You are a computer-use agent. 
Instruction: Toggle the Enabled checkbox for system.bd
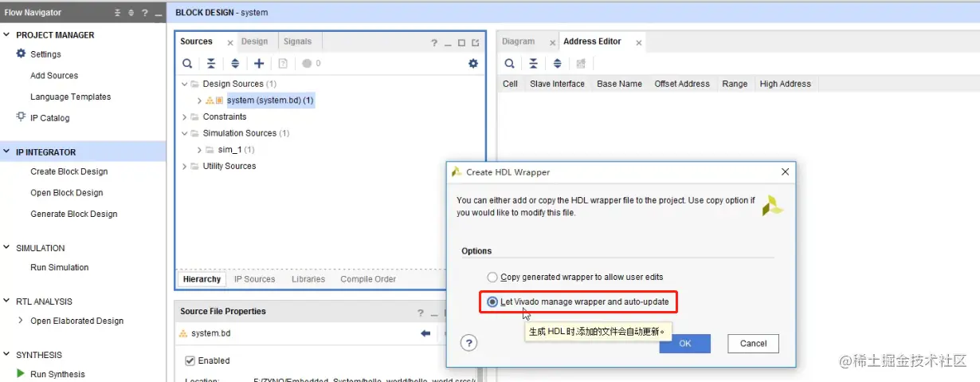(x=190, y=360)
